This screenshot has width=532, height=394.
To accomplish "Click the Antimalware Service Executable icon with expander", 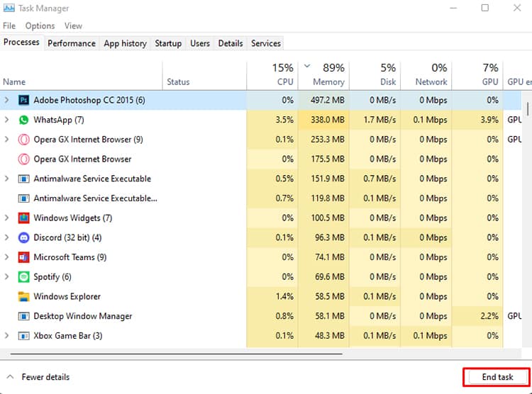I will (x=23, y=179).
